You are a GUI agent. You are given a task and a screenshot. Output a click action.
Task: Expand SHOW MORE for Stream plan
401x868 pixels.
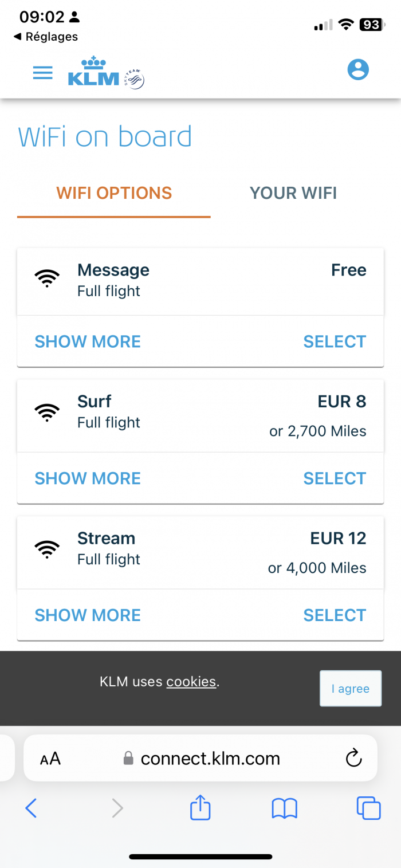pyautogui.click(x=88, y=615)
